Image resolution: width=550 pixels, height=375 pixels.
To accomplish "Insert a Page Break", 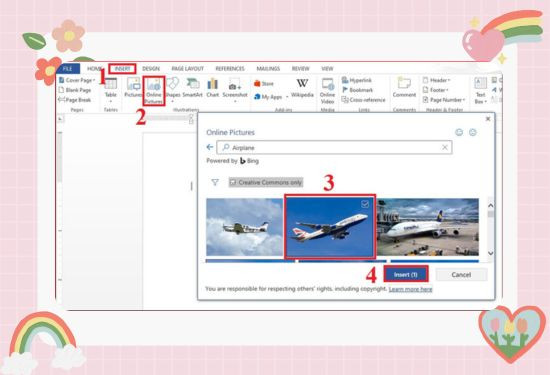I will [x=75, y=100].
